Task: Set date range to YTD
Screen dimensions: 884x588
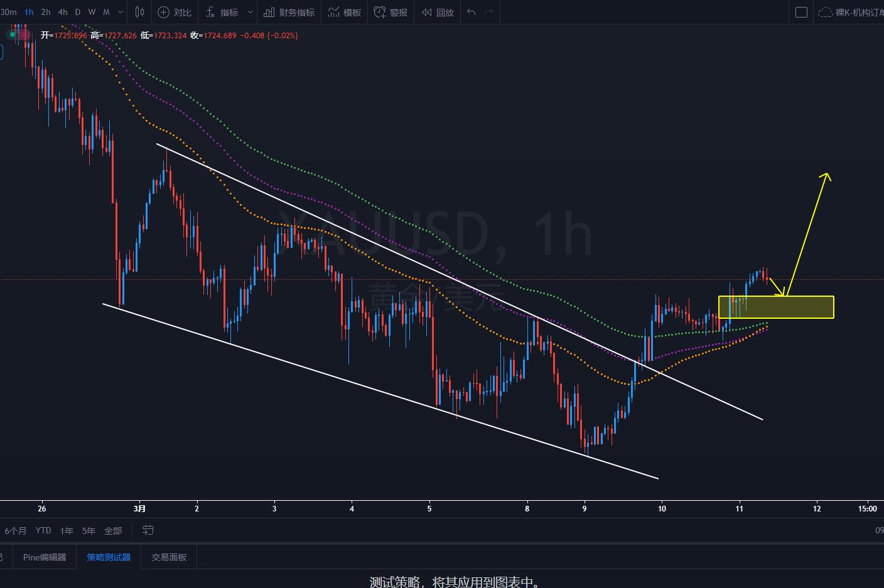Action: (43, 531)
